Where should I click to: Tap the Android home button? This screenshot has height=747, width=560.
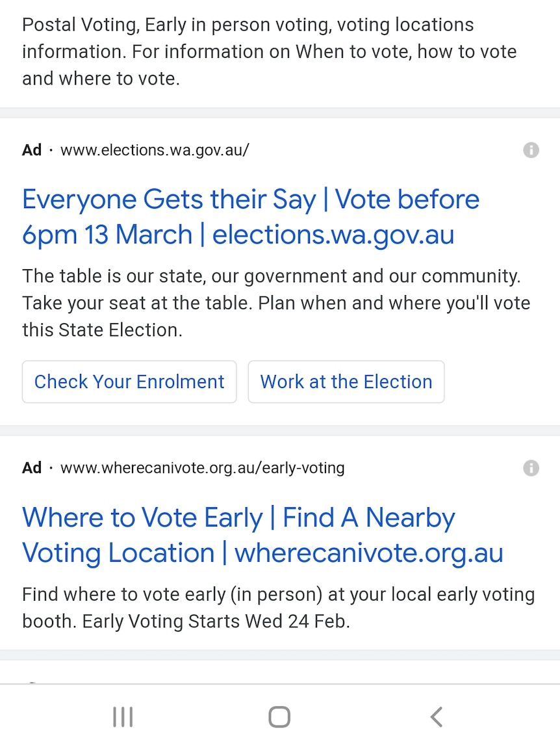pyautogui.click(x=279, y=717)
